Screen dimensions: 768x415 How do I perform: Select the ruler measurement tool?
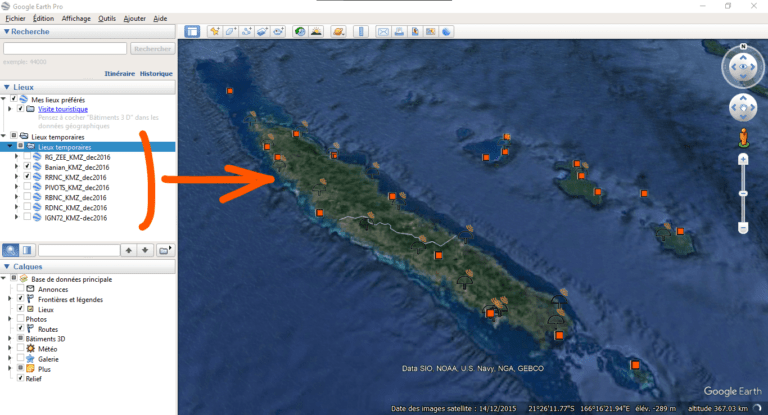point(361,32)
